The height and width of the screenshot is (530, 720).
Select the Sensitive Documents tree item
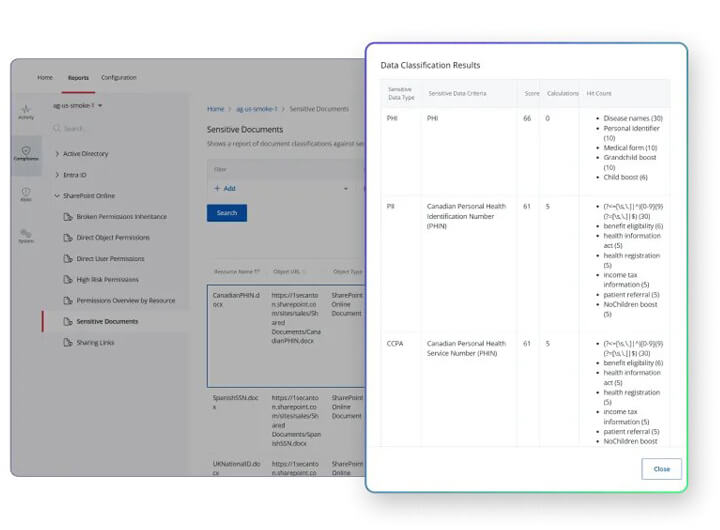coord(107,321)
